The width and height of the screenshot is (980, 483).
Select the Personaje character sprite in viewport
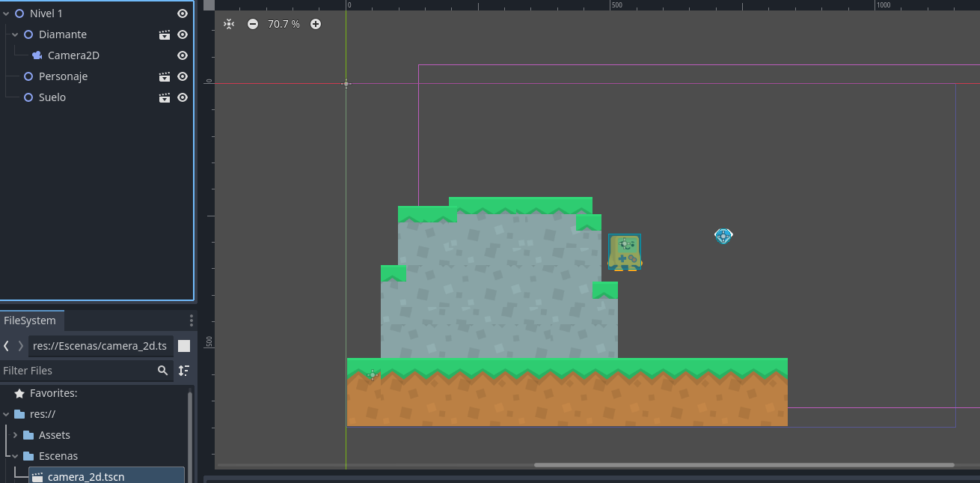625,252
